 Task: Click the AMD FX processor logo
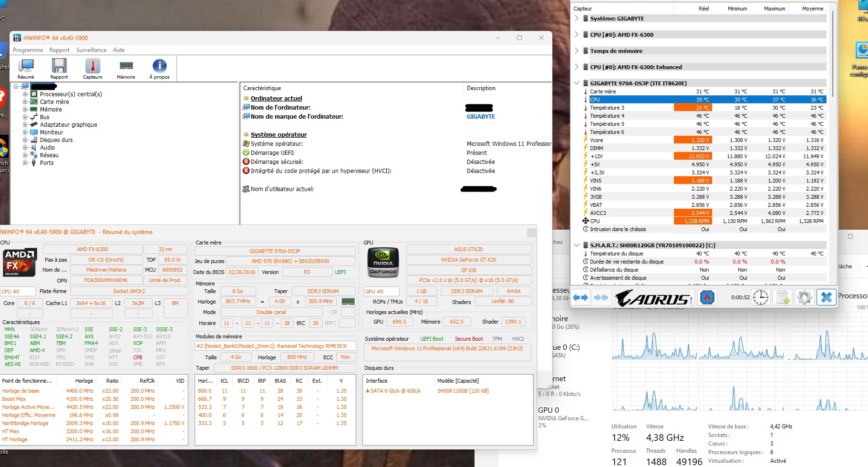pos(20,262)
